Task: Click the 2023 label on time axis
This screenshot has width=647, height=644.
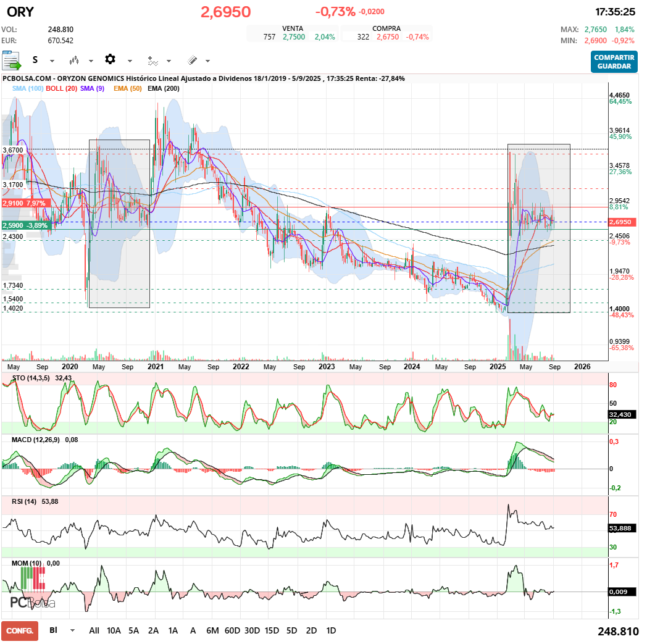Action: point(327,367)
